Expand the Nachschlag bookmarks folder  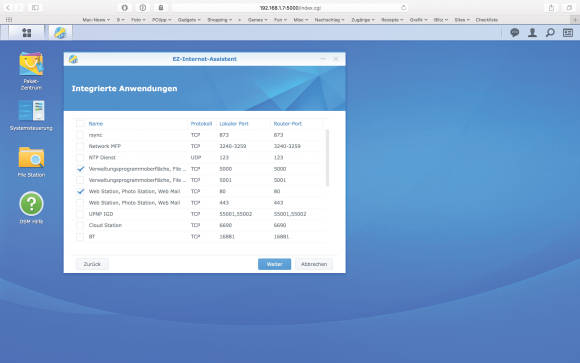329,20
